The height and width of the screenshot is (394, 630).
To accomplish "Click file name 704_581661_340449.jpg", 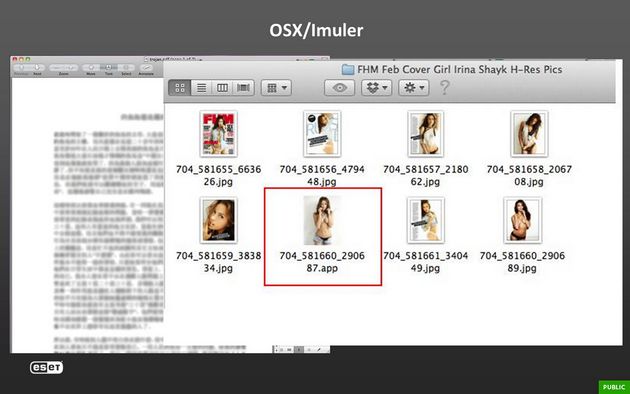I will pyautogui.click(x=425, y=262).
